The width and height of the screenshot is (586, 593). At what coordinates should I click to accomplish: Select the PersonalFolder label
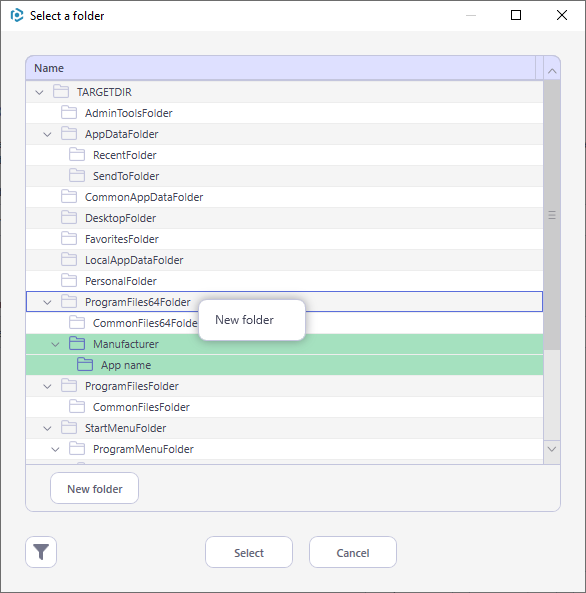[x=121, y=281]
